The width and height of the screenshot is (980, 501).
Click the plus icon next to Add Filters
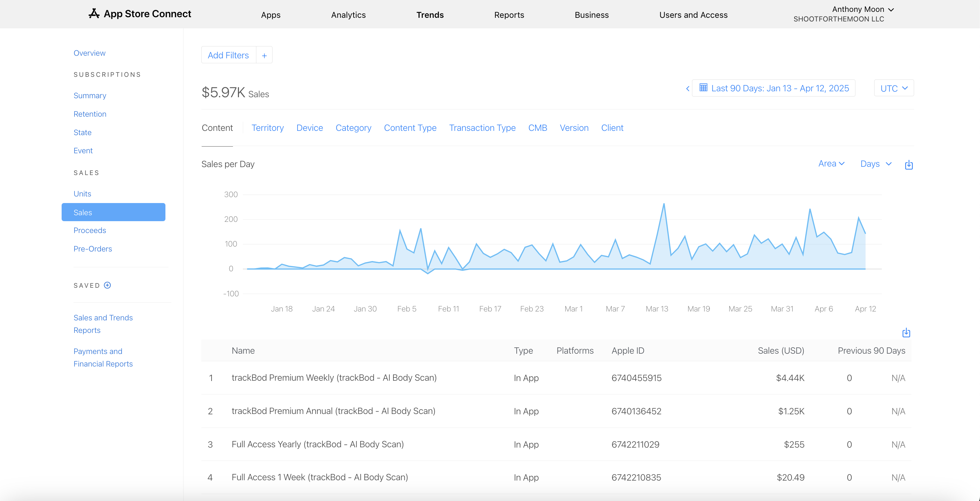pyautogui.click(x=264, y=56)
